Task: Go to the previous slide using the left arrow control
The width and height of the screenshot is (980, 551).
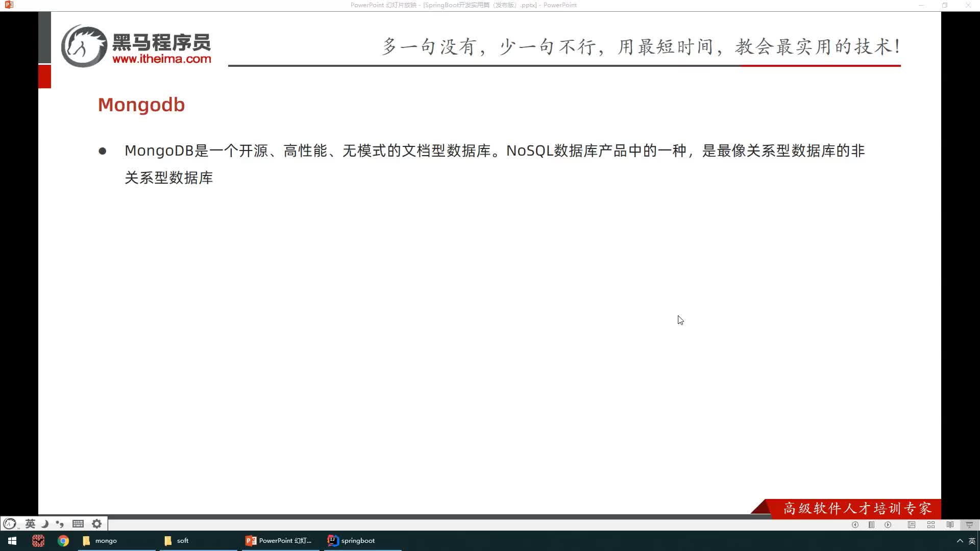Action: point(855,524)
